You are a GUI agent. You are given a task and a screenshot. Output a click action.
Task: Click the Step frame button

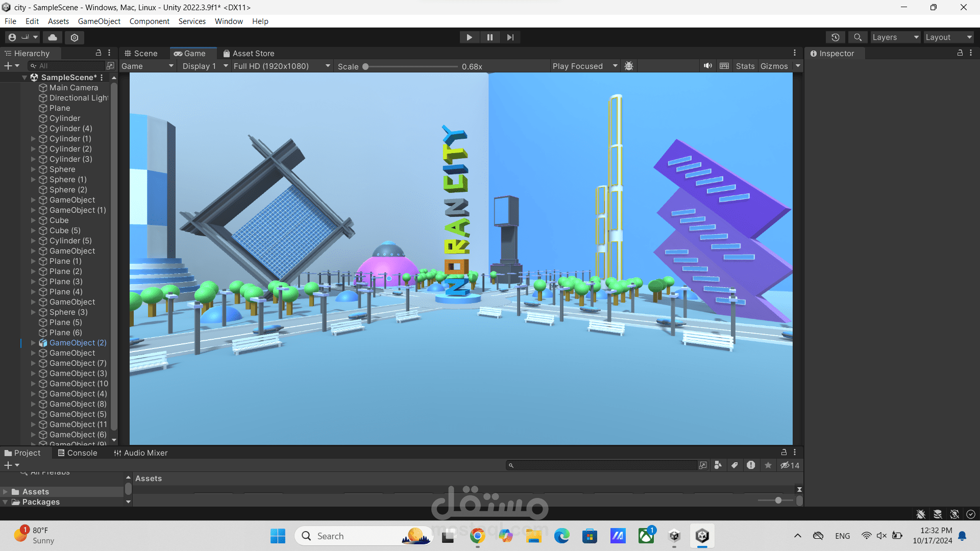[x=510, y=37]
